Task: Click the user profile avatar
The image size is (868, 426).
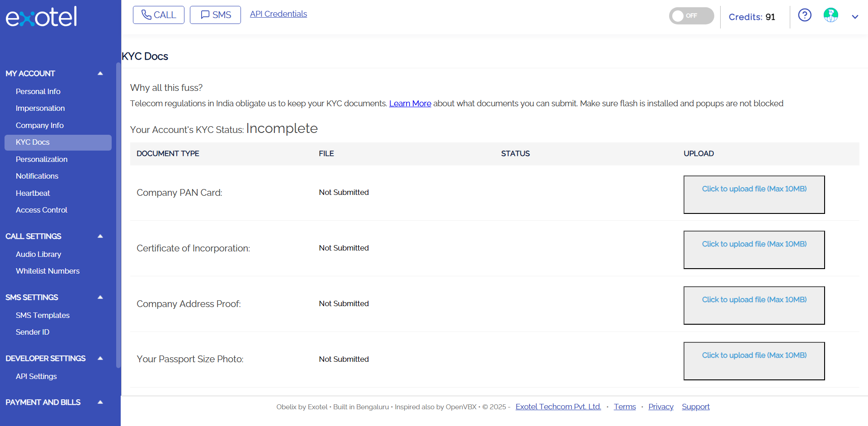Action: 830,15
